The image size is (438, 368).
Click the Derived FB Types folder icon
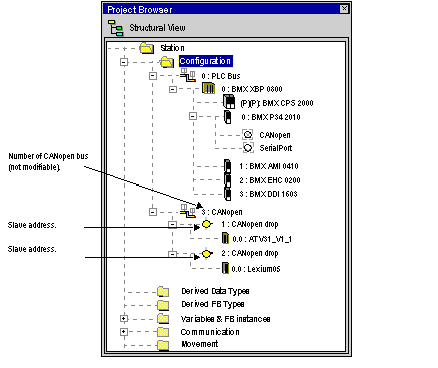[163, 305]
